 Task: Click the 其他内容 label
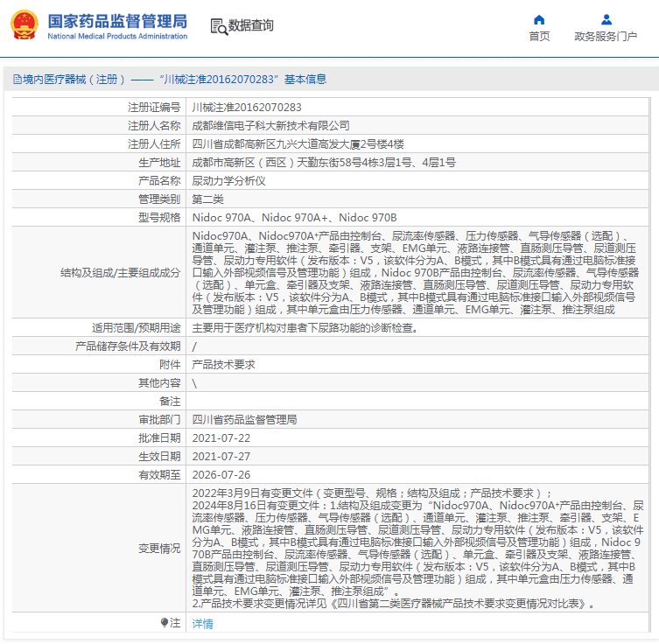(x=159, y=383)
